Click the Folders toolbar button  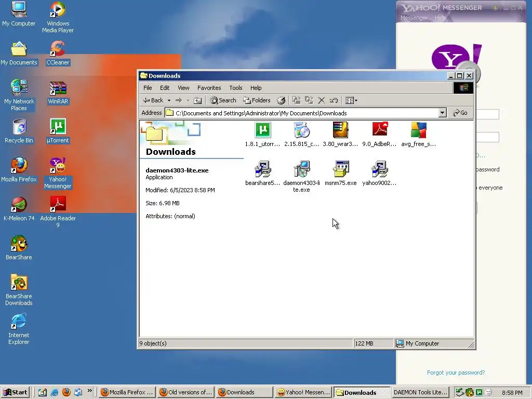pyautogui.click(x=257, y=100)
